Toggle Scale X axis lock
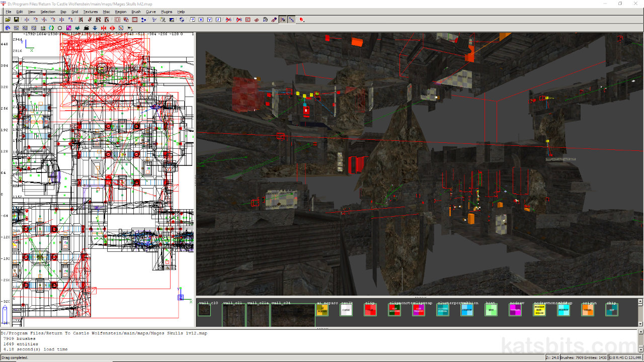 [201, 20]
